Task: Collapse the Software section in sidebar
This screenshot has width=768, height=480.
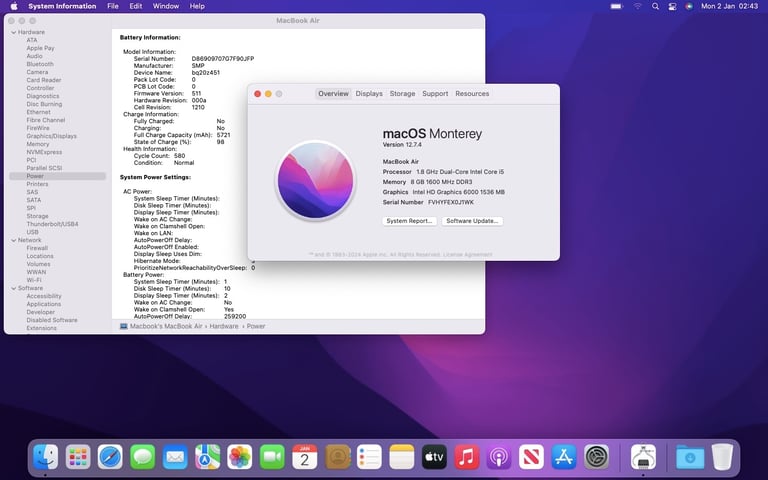Action: click(x=14, y=288)
